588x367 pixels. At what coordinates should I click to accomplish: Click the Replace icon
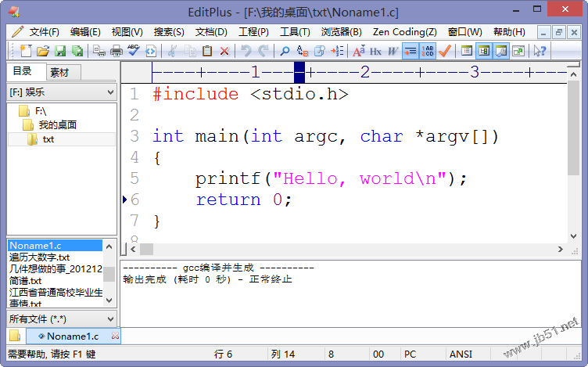click(x=302, y=51)
